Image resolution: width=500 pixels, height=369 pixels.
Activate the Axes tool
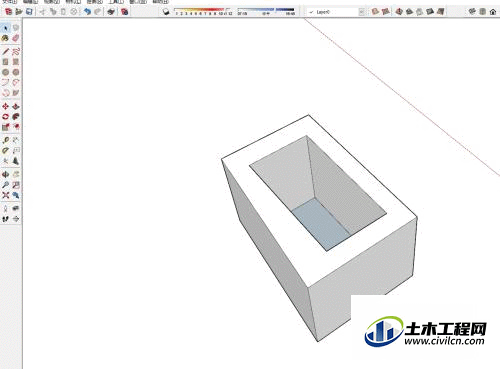[x=5, y=161]
